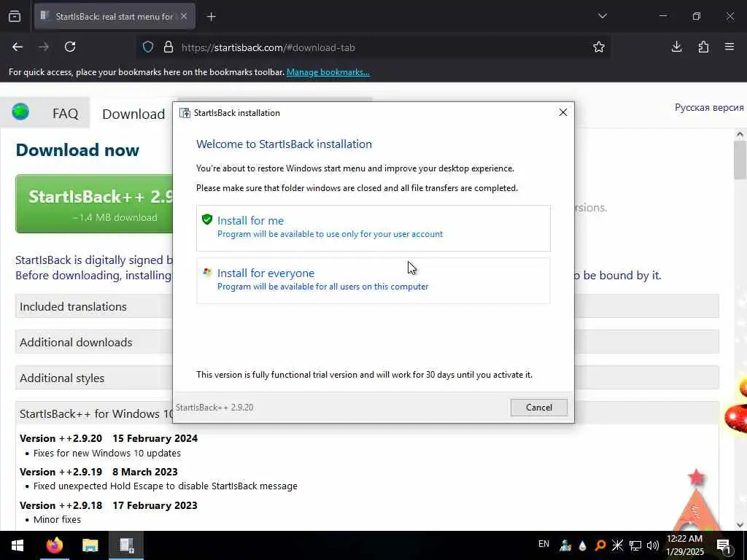Click Welcome to StartIsBack installation heading

pyautogui.click(x=284, y=144)
